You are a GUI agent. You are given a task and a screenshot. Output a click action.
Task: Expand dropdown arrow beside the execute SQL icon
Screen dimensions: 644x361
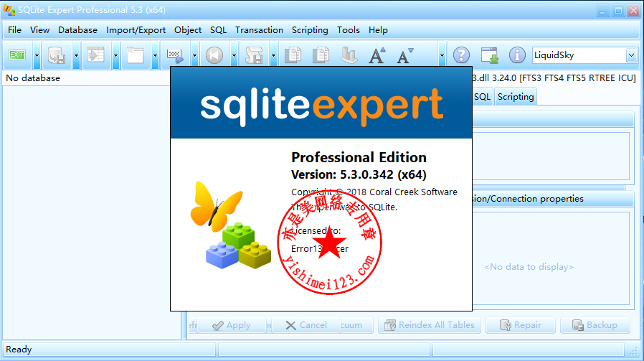(x=194, y=55)
